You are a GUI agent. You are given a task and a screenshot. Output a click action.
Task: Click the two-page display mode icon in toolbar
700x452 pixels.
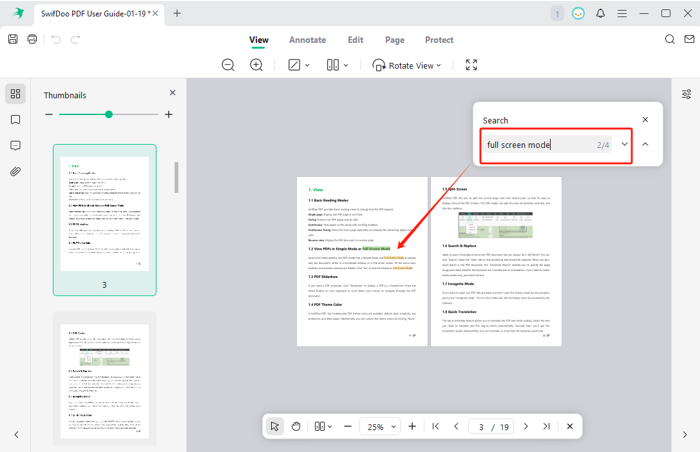pos(333,65)
